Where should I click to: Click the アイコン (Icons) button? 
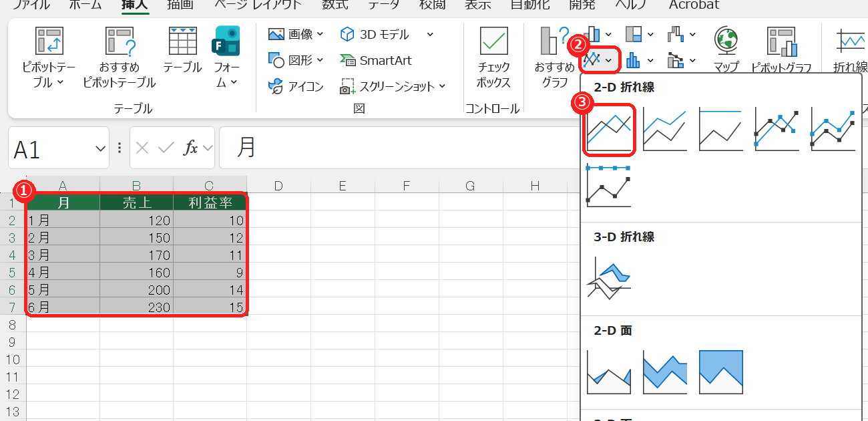tap(296, 86)
